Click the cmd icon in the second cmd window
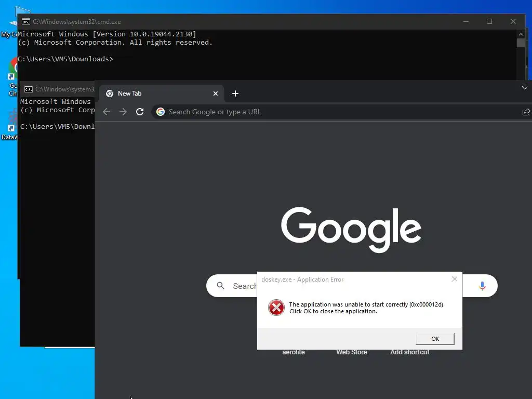Viewport: 532px width, 399px height. 29,89
